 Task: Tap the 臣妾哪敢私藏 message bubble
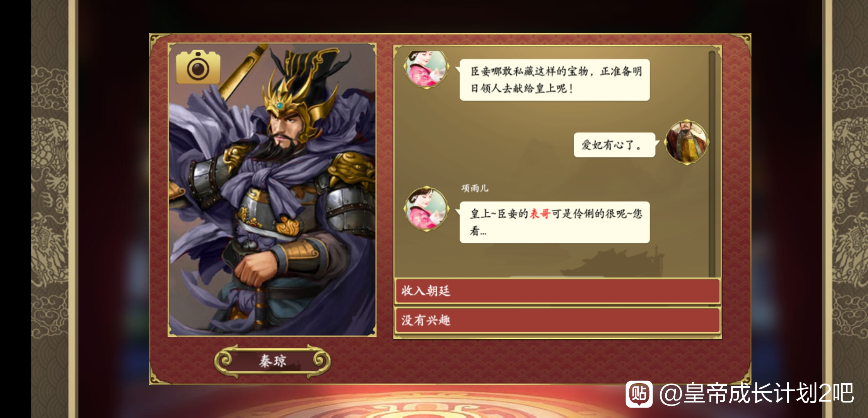pyautogui.click(x=554, y=80)
